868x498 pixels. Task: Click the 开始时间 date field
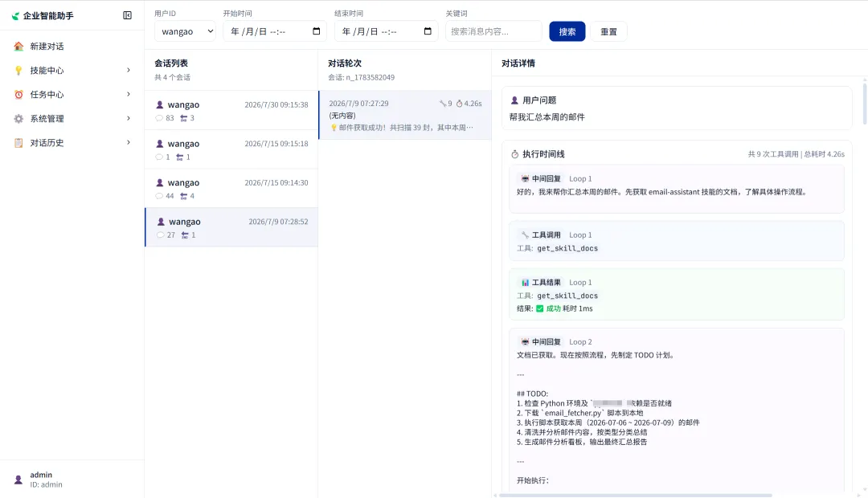click(275, 31)
